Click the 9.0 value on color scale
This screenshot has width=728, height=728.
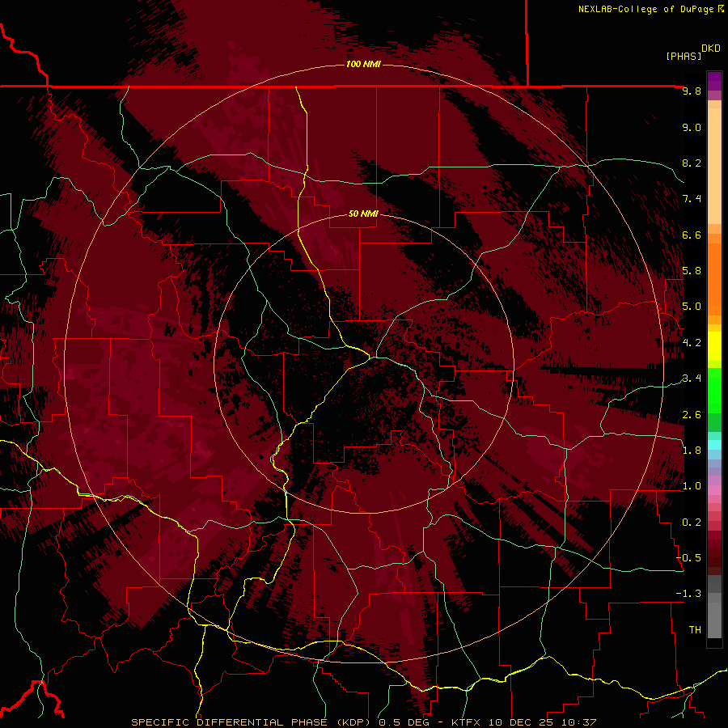(692, 127)
